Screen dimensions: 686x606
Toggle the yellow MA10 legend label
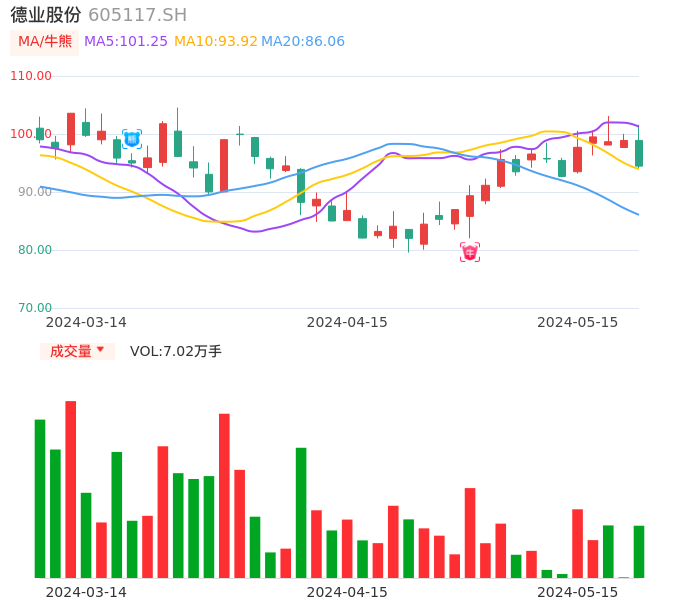tap(215, 42)
